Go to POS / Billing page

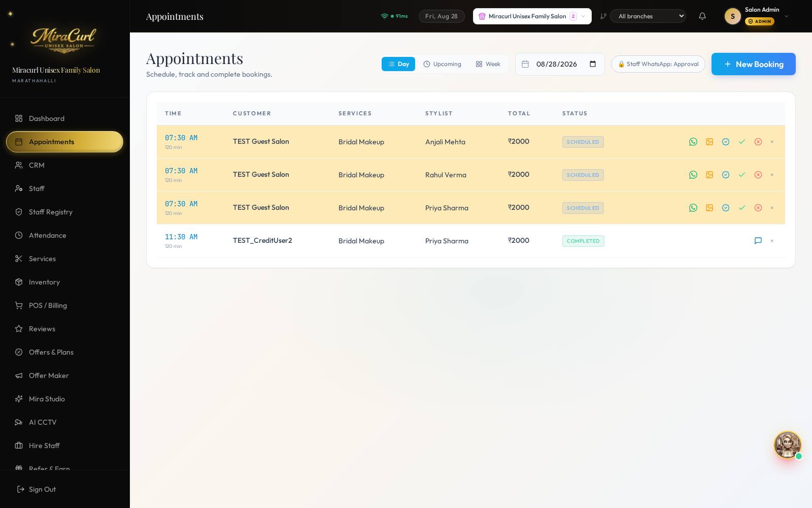click(64, 305)
